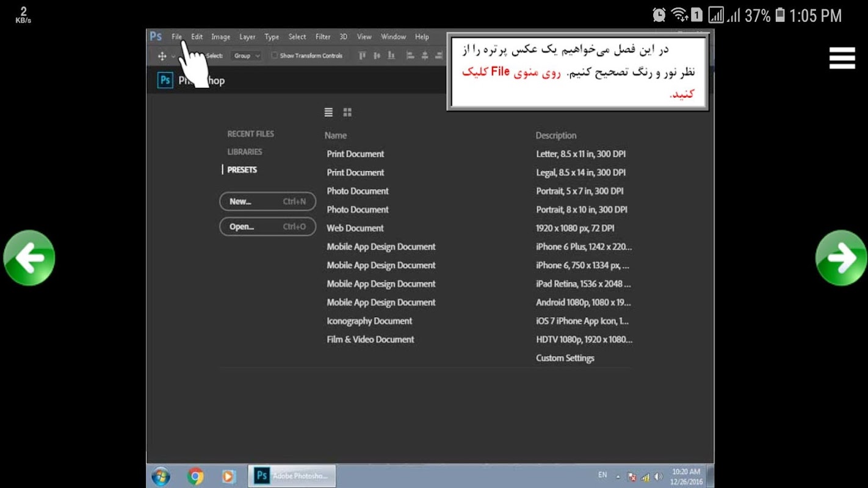Open the Layer menu

247,37
